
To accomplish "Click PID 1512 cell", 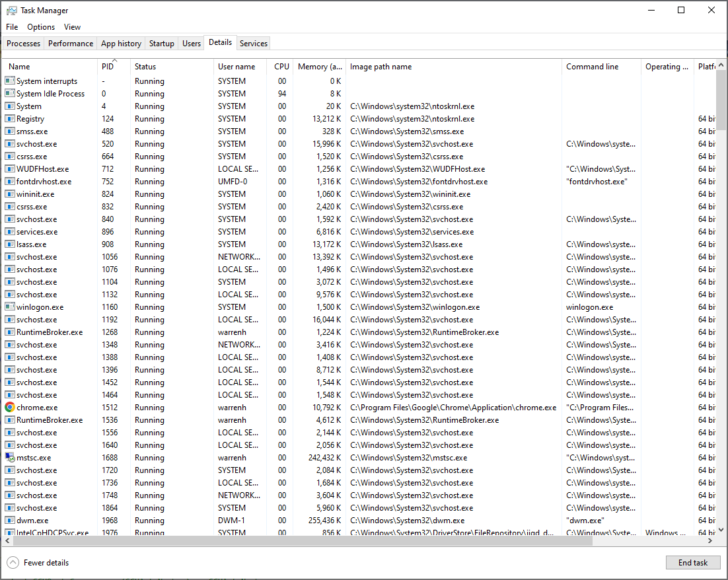I will [110, 407].
